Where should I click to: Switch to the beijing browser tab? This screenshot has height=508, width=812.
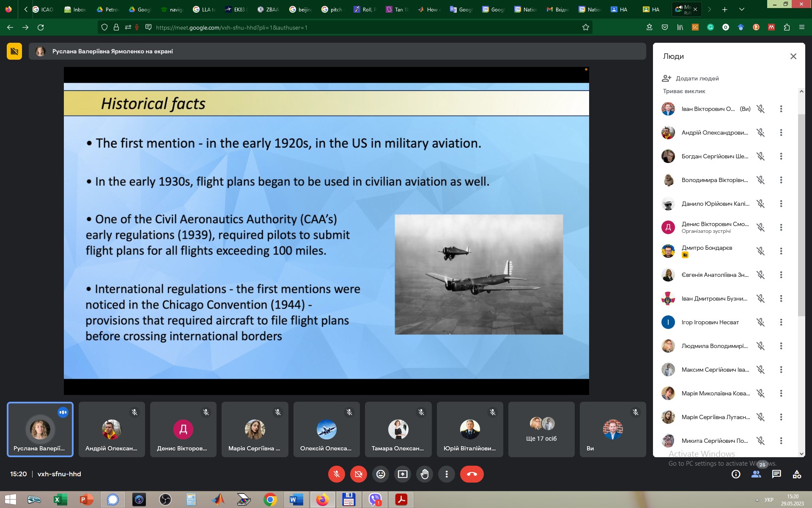pos(300,9)
